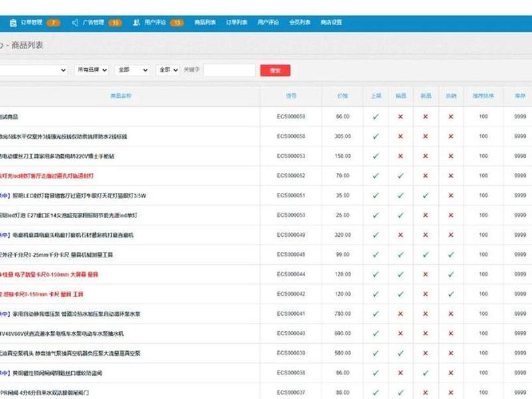Click the megaphone icon beside 广告管理
This screenshot has height=399, width=532.
[x=75, y=23]
